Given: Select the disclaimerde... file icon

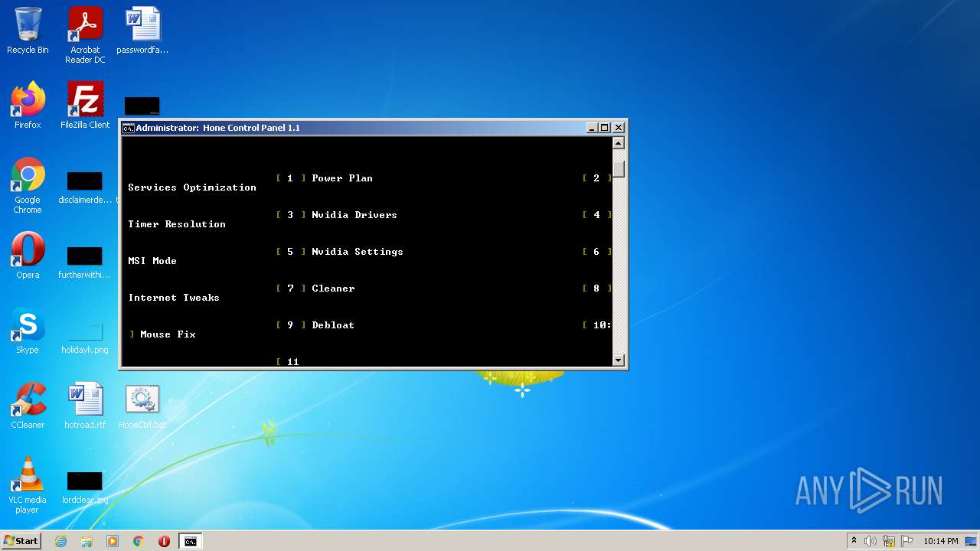Looking at the screenshot, I should pos(85,188).
